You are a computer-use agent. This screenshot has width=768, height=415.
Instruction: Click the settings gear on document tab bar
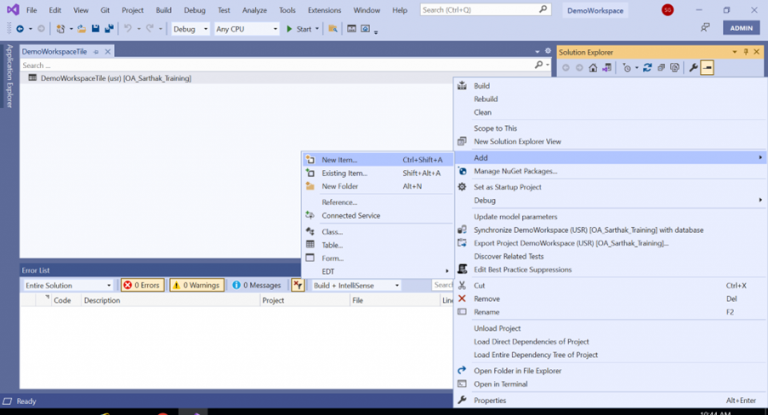tap(548, 51)
